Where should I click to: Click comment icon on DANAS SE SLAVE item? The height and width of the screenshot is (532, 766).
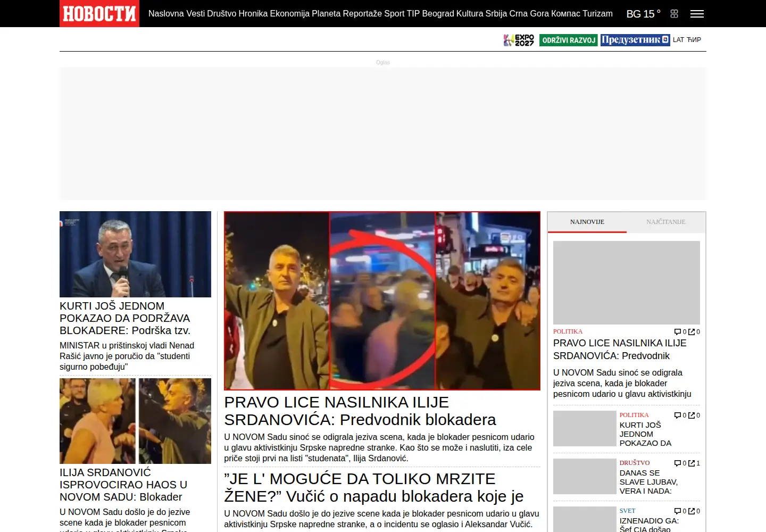click(x=678, y=463)
